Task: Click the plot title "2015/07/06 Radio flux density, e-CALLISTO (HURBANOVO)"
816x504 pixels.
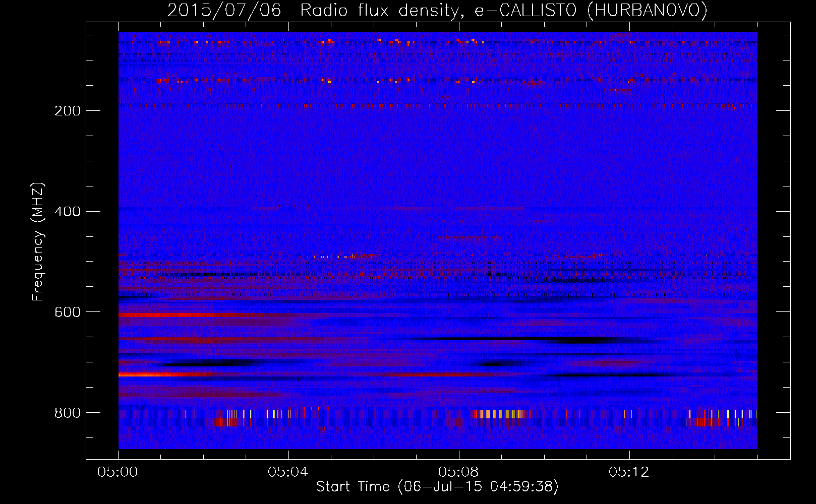Action: [x=437, y=10]
